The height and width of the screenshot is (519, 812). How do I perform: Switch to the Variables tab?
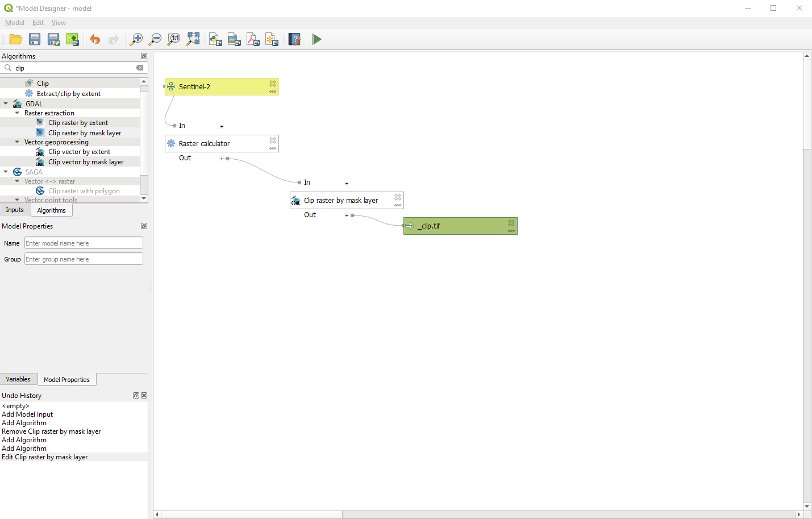[18, 379]
